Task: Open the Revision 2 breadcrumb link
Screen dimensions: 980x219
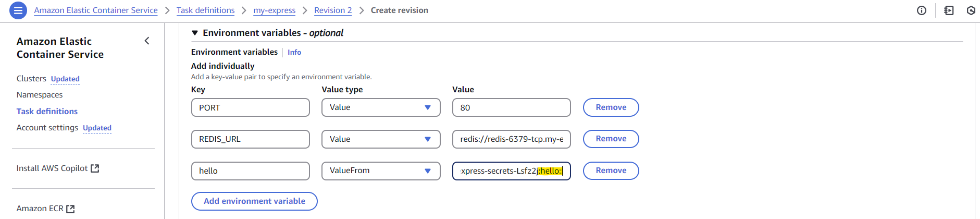Action: [333, 10]
